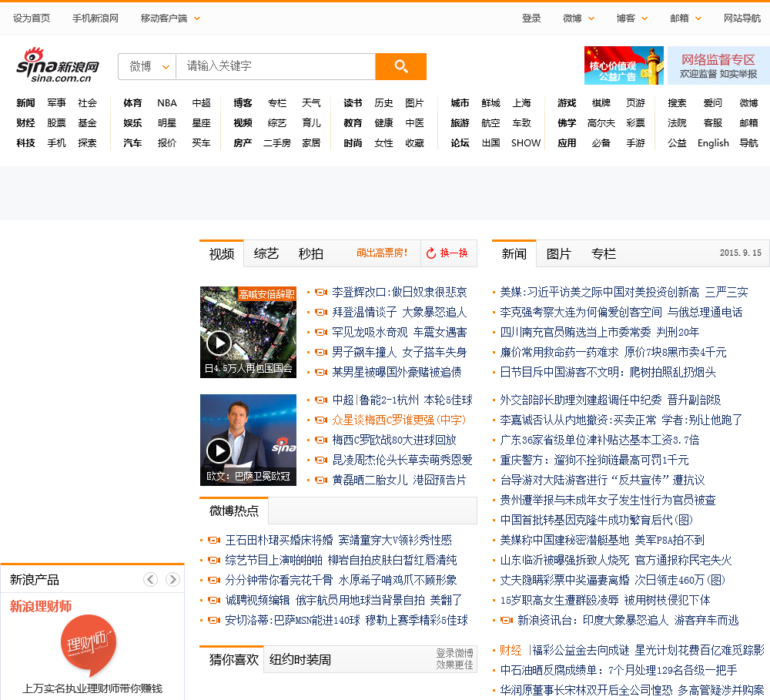
Task: Click the 理财师 orange bubble icon
Action: pos(89,645)
